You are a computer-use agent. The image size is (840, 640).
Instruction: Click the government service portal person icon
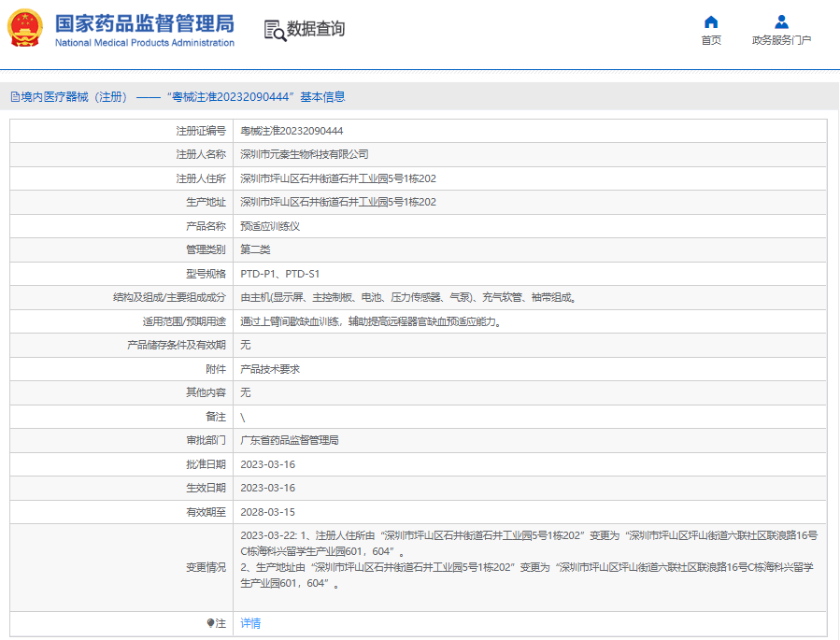782,22
